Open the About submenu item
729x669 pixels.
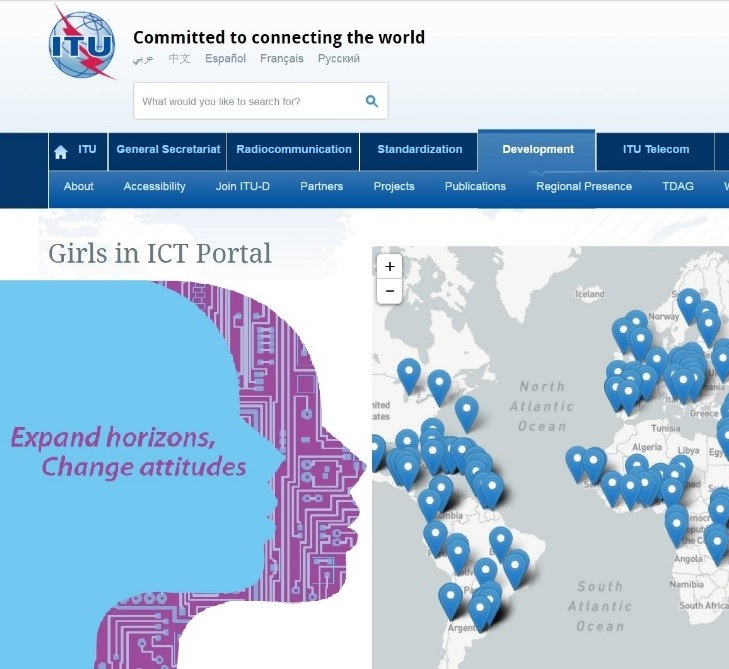pyautogui.click(x=79, y=186)
